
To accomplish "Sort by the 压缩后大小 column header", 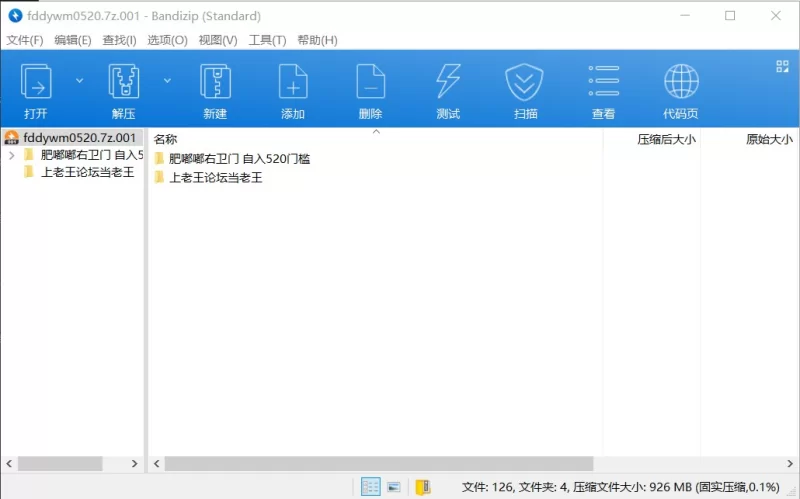I will click(666, 139).
